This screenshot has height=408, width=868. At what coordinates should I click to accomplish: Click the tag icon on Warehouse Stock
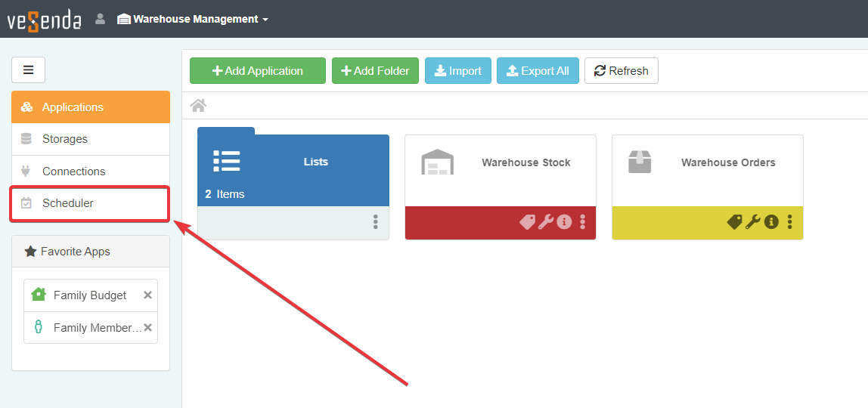pyautogui.click(x=527, y=222)
